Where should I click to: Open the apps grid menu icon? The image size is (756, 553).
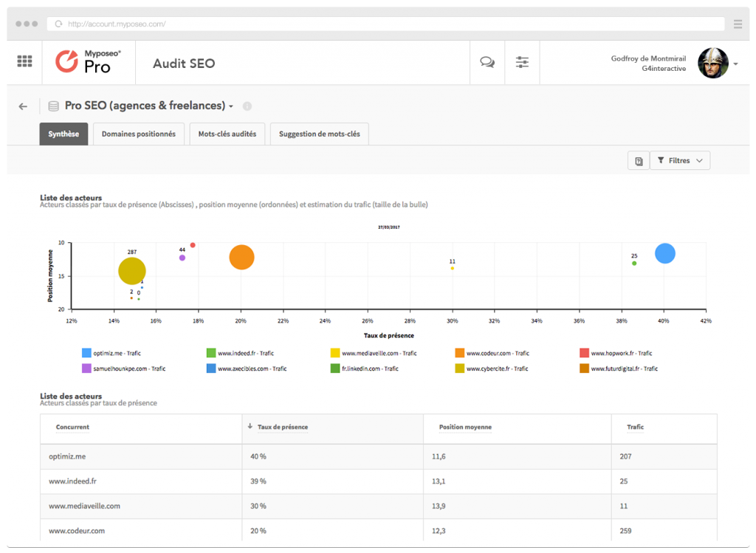tap(24, 61)
